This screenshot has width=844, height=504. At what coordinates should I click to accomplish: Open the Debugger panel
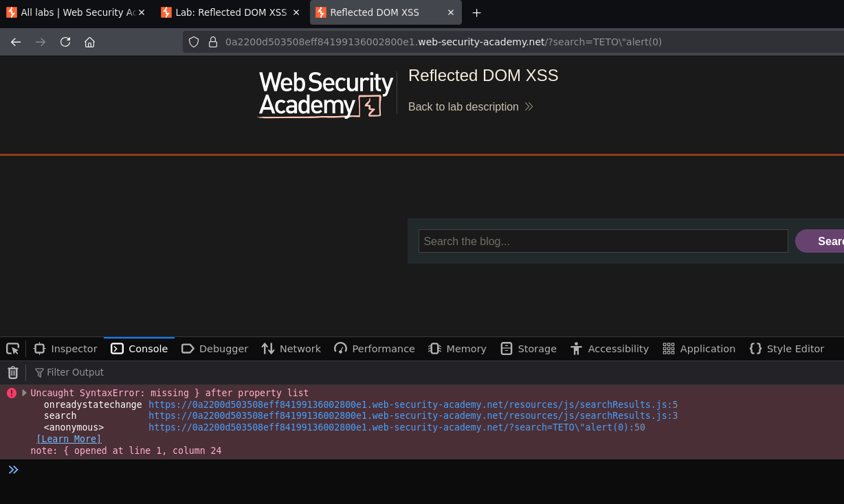tap(214, 349)
